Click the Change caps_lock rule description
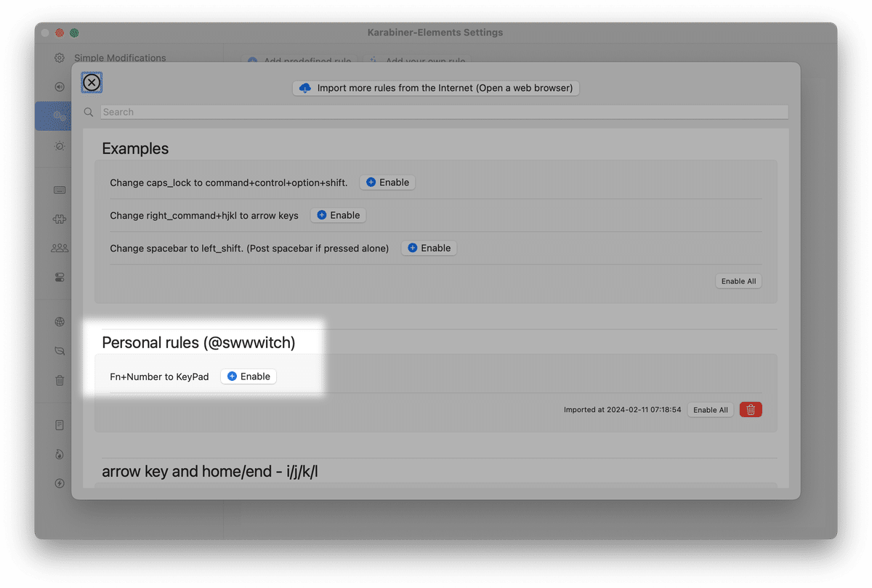The width and height of the screenshot is (872, 588). [229, 182]
